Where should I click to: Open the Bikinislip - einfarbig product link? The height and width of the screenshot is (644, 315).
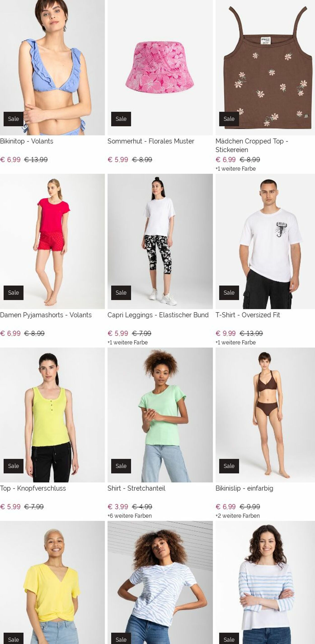(x=244, y=488)
